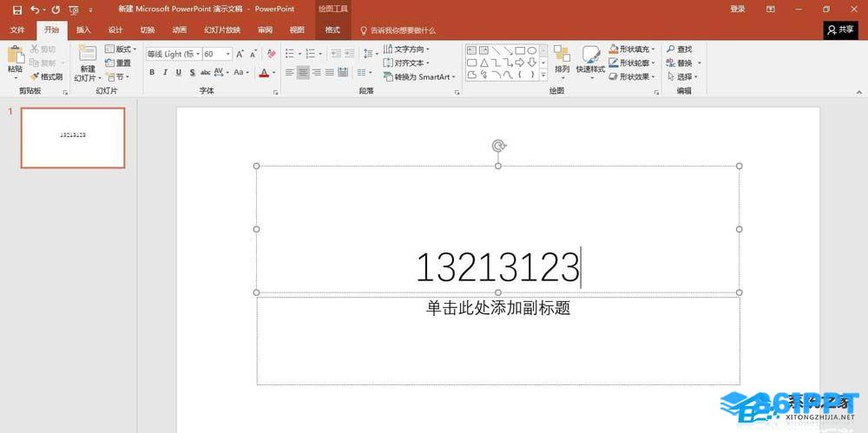The image size is (868, 433).
Task: Open Align Text (对齐文本) dropdown
Action: 407,62
